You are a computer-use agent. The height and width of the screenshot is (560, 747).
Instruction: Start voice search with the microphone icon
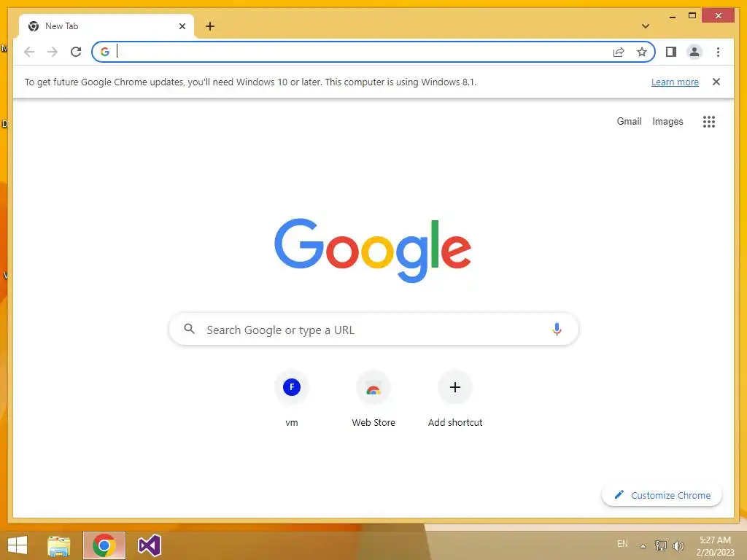(x=557, y=329)
